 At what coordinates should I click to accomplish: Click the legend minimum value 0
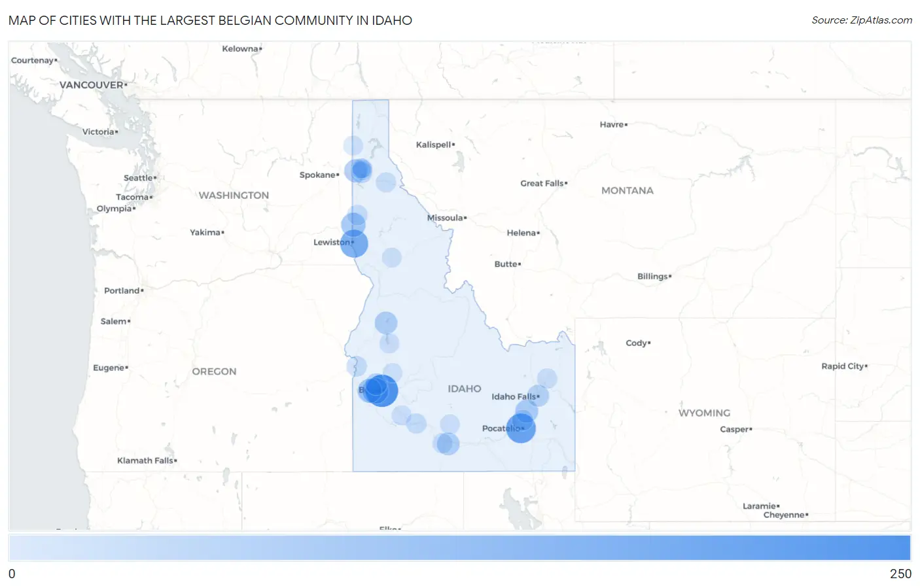pyautogui.click(x=12, y=574)
